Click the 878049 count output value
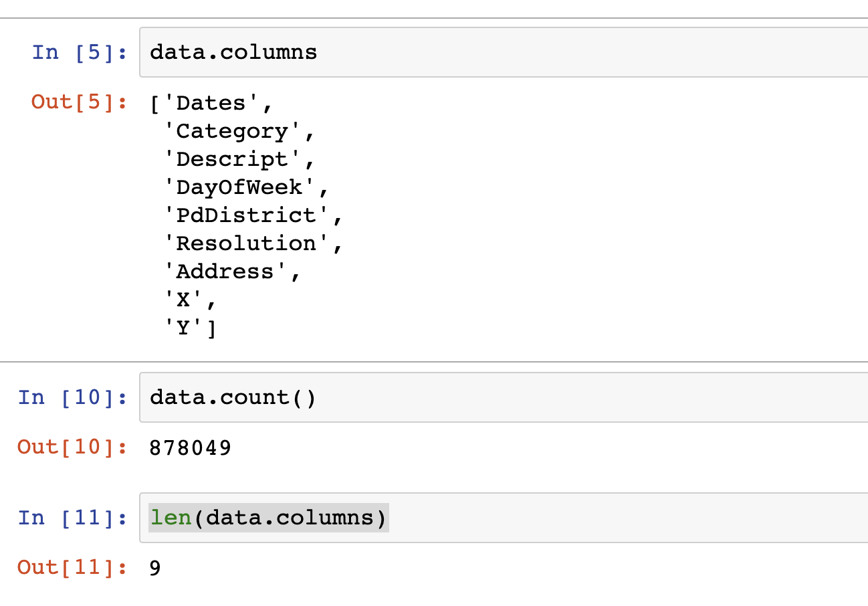Image resolution: width=868 pixels, height=606 pixels. [x=191, y=447]
